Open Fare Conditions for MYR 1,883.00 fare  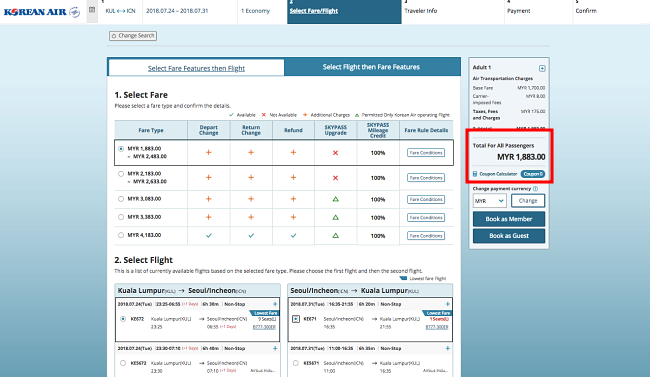click(x=426, y=153)
